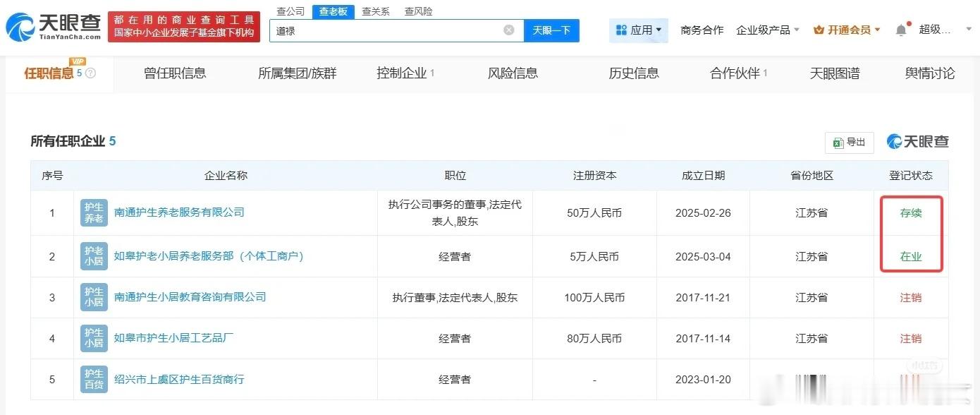Image resolution: width=980 pixels, height=415 pixels.
Task: Click the 100万人民币 capital cell
Action: [594, 297]
